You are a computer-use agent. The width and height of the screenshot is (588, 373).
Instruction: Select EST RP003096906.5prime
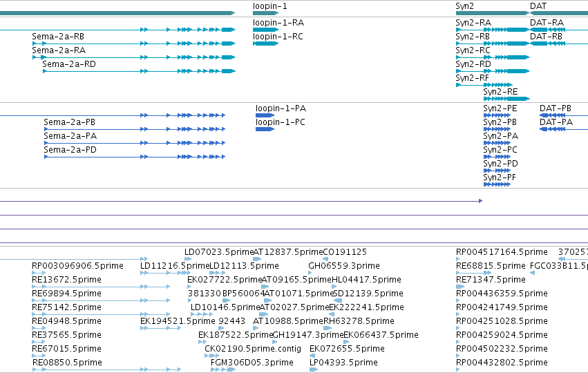77,266
